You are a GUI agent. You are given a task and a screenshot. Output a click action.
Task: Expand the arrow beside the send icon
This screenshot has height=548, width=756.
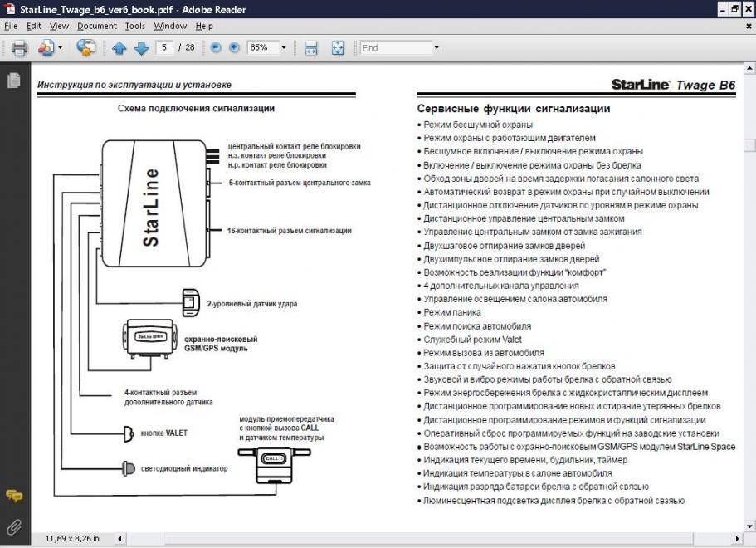[x=61, y=48]
